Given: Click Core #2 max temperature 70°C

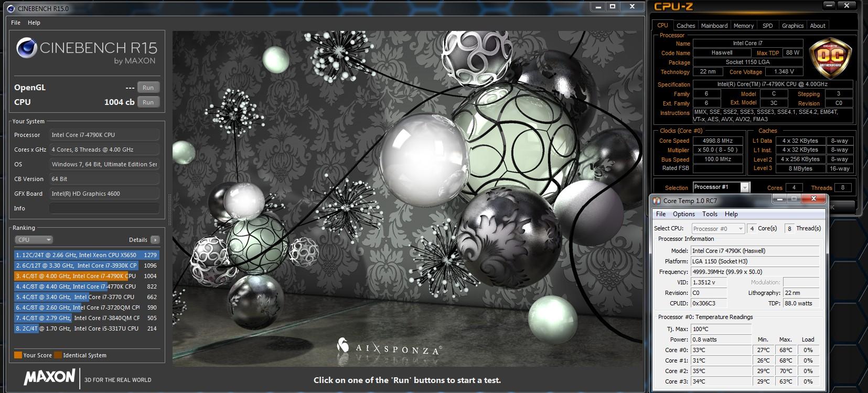Looking at the screenshot, I should pos(786,371).
